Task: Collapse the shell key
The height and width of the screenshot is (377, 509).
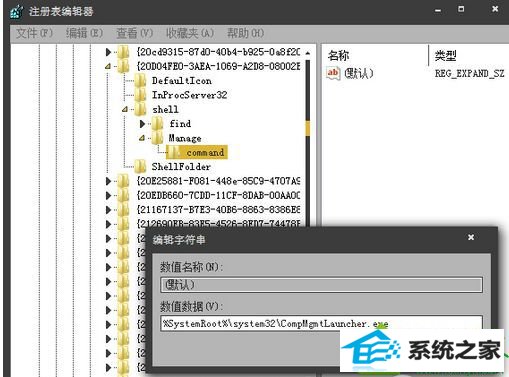Action: tap(125, 109)
